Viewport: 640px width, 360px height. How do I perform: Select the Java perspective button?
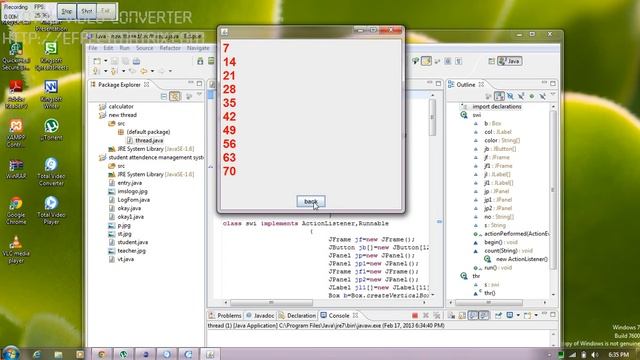[x=509, y=61]
